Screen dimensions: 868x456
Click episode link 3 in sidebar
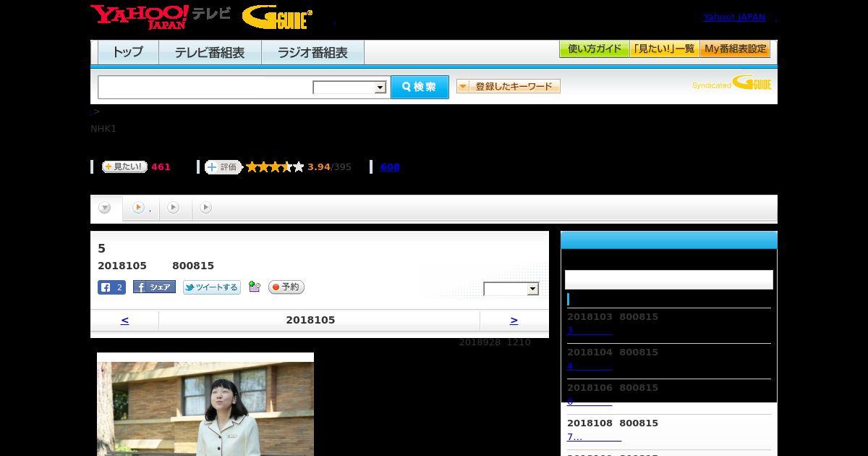(590, 330)
